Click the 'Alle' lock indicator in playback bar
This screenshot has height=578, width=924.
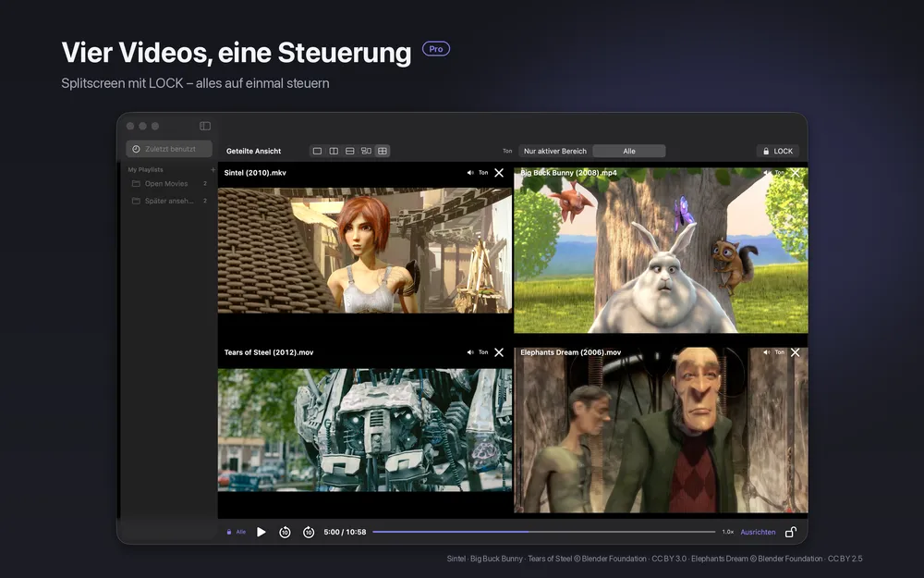pos(237,532)
